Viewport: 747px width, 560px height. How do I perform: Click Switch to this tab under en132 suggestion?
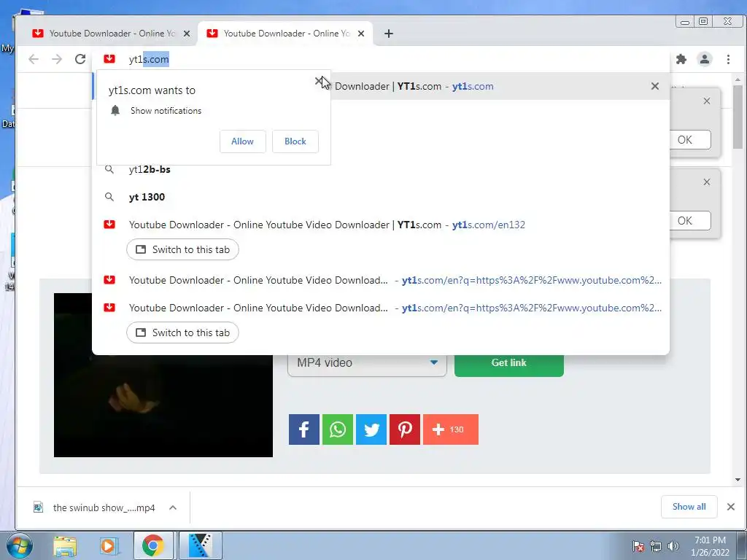182,249
